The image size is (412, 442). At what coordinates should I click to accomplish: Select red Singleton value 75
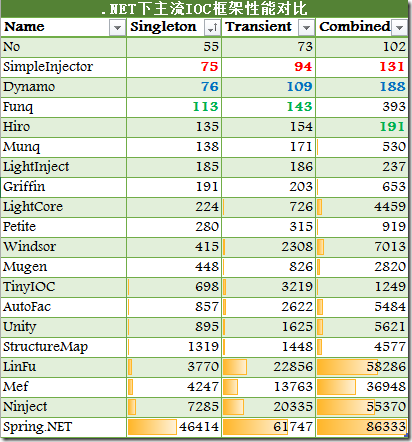click(210, 67)
